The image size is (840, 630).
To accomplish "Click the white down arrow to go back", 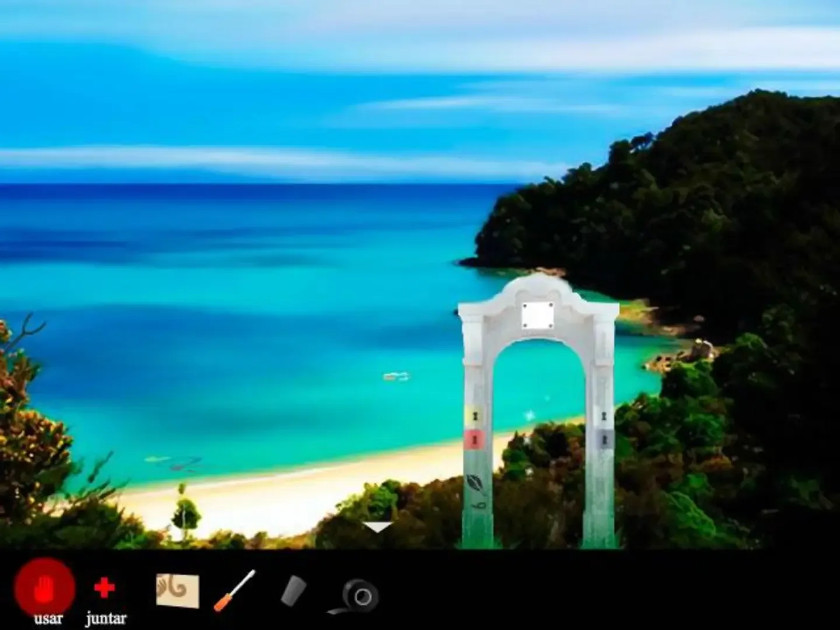I will click(x=378, y=527).
